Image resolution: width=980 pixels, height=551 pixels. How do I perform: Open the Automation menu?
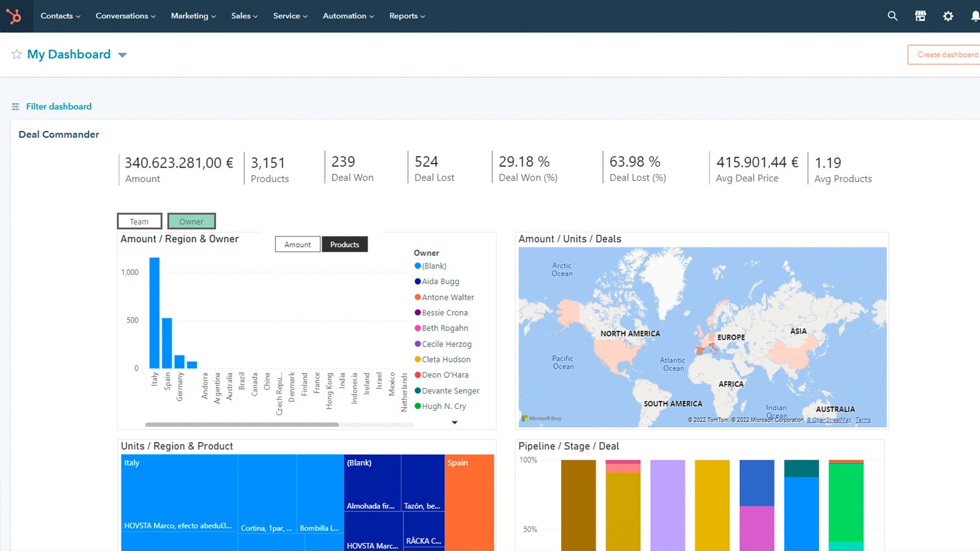pyautogui.click(x=348, y=16)
